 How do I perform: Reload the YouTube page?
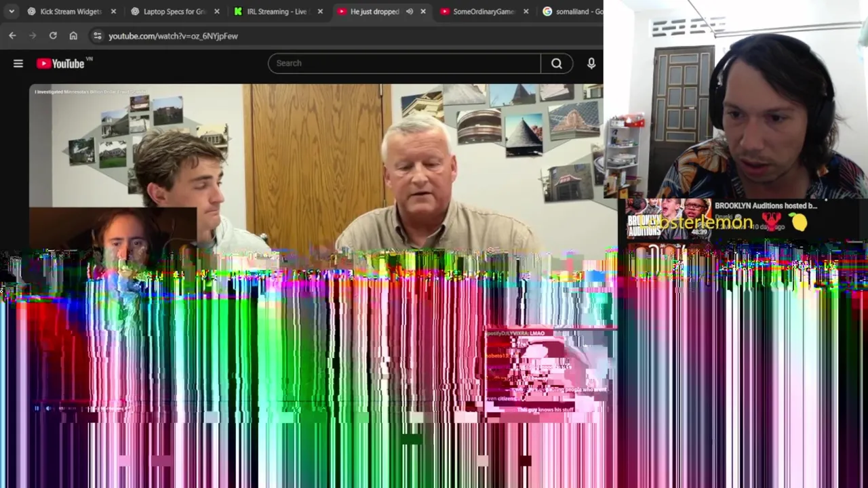[x=53, y=35]
